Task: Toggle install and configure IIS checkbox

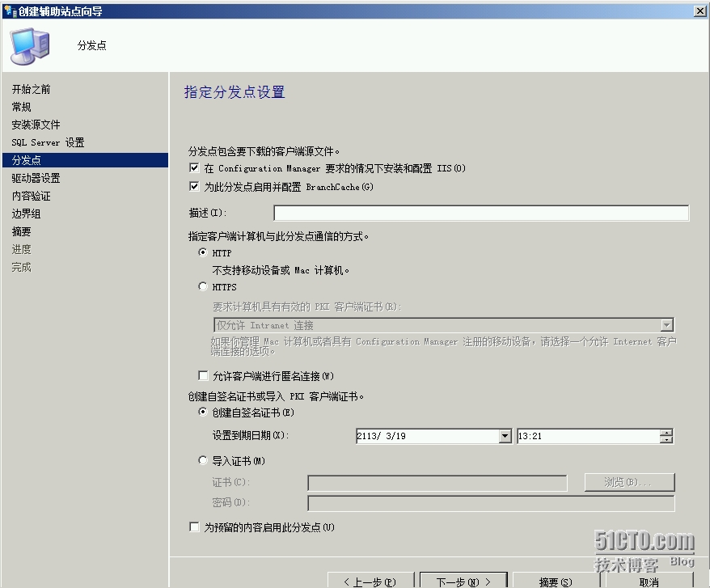Action: tap(194, 168)
